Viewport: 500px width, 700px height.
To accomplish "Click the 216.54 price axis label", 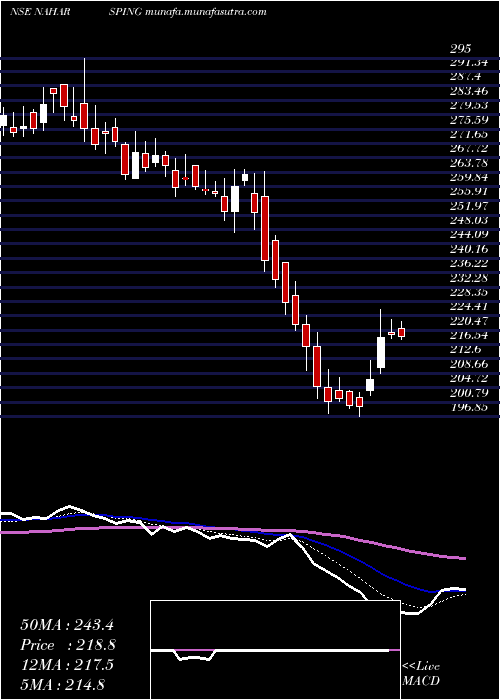I will pyautogui.click(x=469, y=335).
